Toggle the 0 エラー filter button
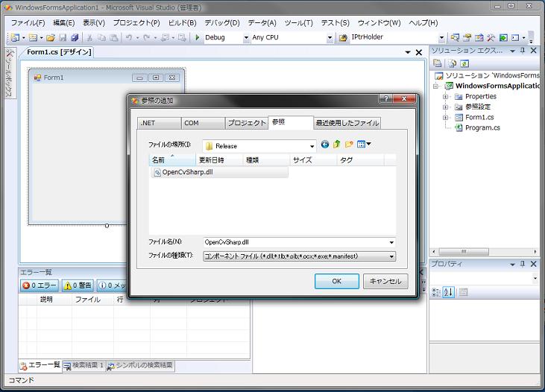This screenshot has width=545, height=392. coord(40,285)
